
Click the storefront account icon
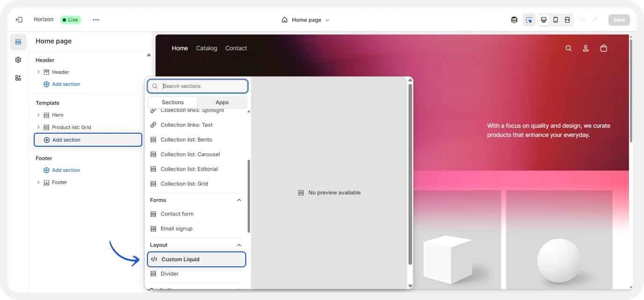click(585, 48)
